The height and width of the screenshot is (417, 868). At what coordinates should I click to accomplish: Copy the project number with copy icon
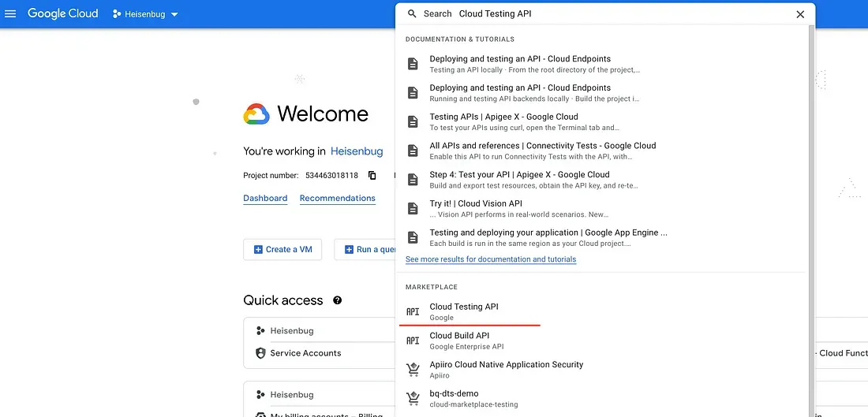372,175
